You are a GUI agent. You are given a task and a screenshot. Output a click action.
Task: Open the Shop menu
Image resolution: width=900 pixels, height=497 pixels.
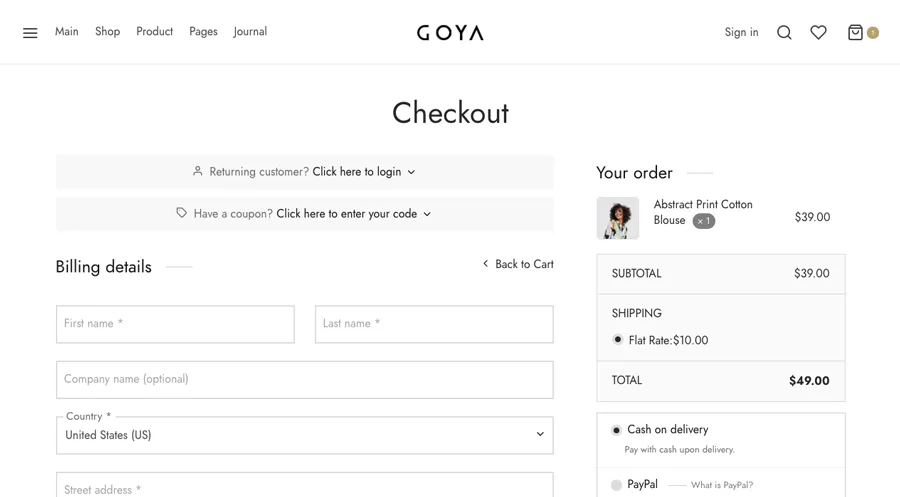click(x=107, y=32)
